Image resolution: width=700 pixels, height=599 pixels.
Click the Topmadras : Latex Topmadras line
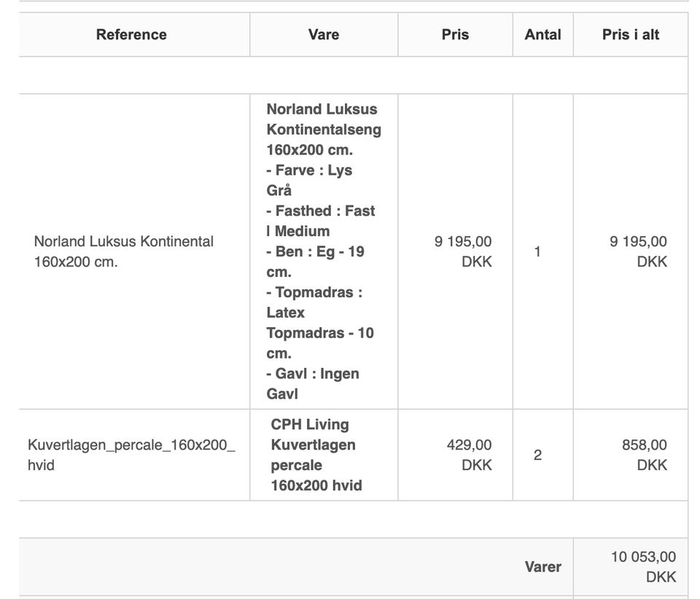(319, 323)
